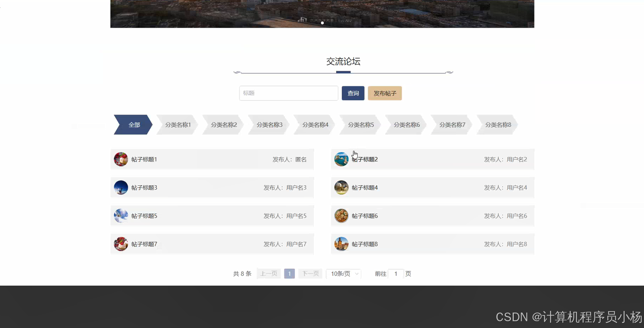Click the 共 8 条 total count text

(242, 274)
